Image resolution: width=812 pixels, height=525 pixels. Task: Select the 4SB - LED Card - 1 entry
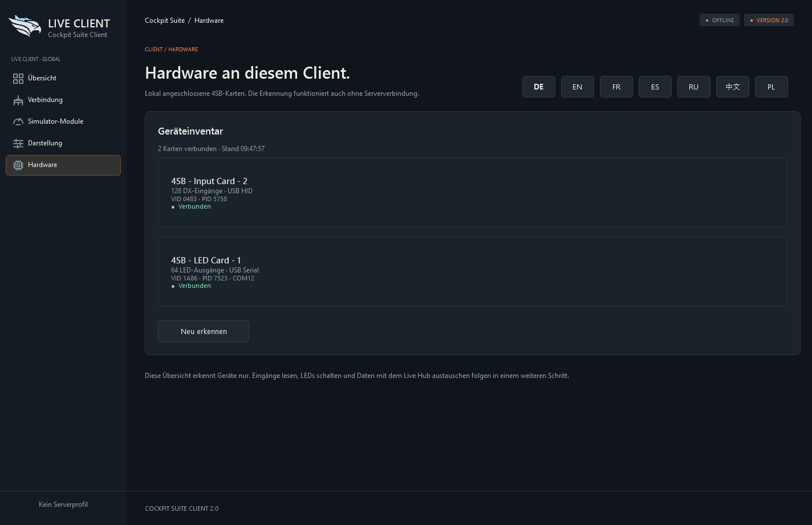coord(473,272)
